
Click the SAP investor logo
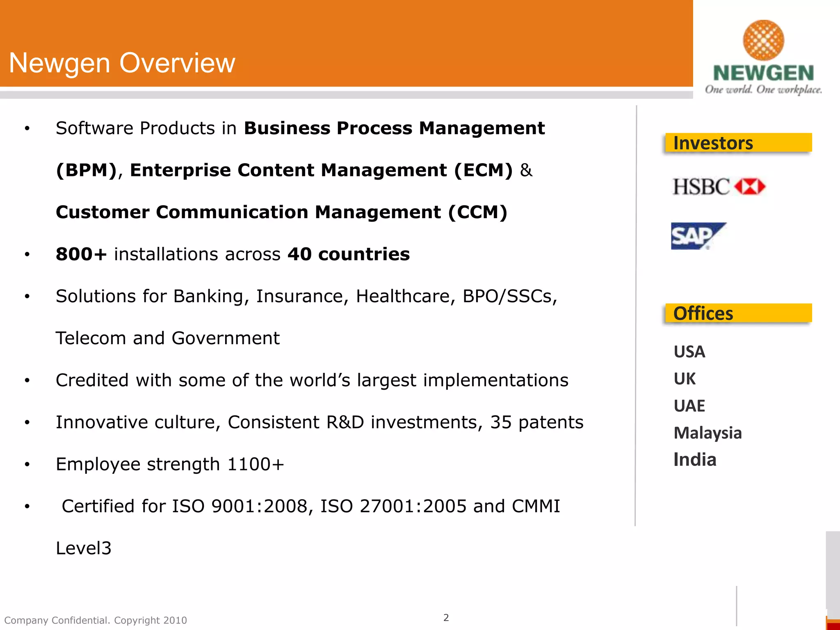pyautogui.click(x=698, y=236)
